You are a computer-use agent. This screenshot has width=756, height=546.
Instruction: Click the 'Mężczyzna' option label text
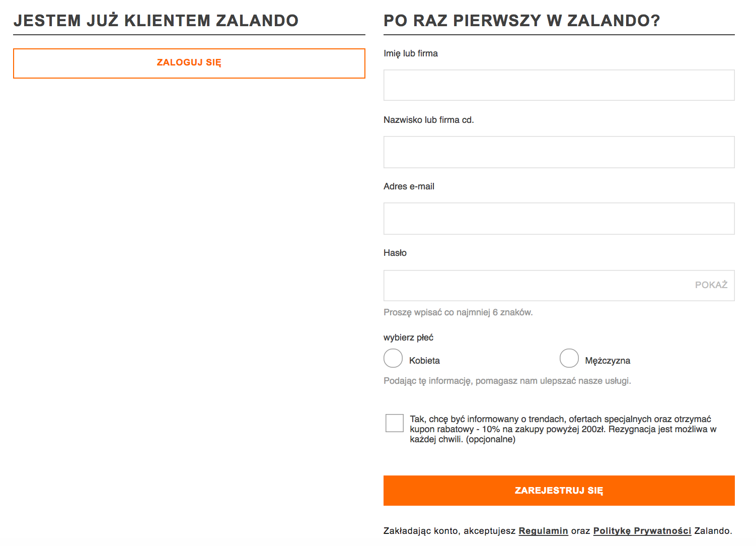(x=608, y=361)
